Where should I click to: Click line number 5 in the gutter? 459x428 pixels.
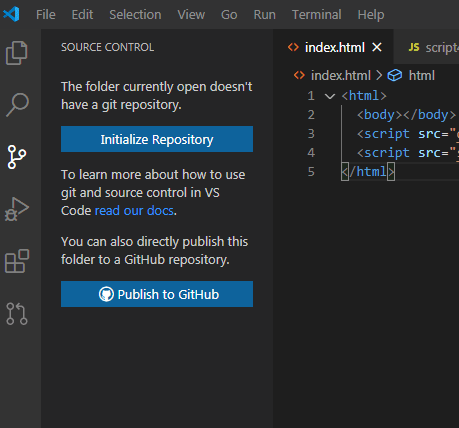click(x=311, y=172)
